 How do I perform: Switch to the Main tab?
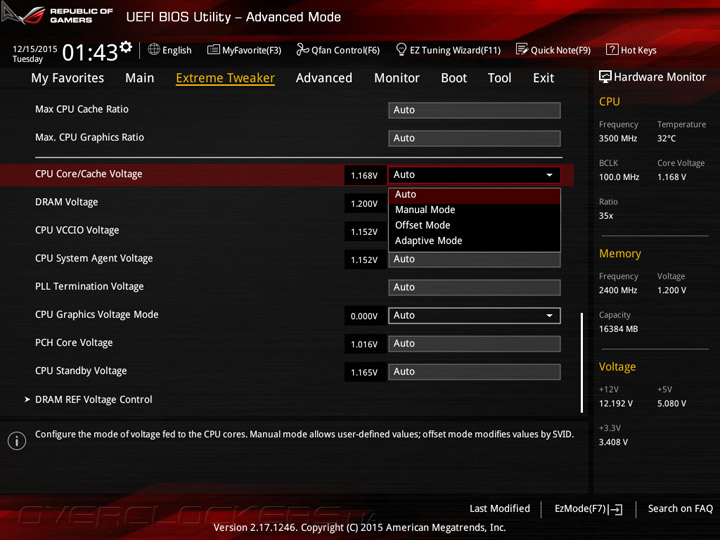140,78
